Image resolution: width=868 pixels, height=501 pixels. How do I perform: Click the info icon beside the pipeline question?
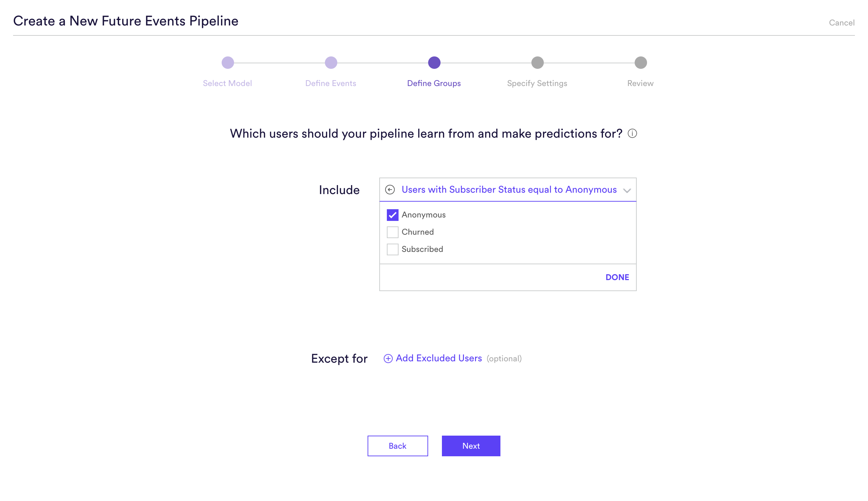pos(632,134)
